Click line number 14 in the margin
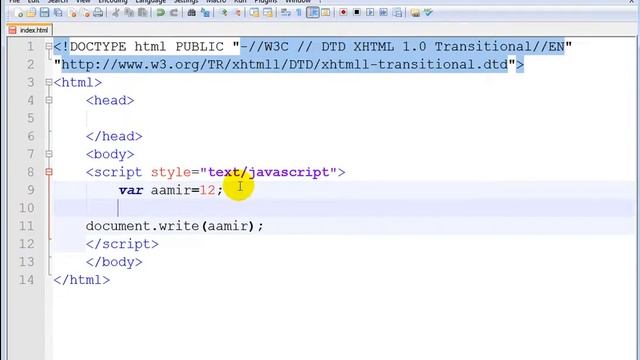This screenshot has width=640, height=360. (x=26, y=280)
